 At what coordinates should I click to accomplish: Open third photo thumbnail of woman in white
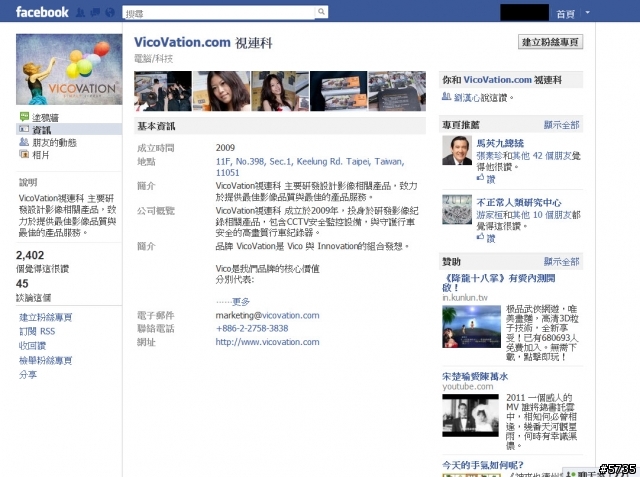tap(280, 91)
